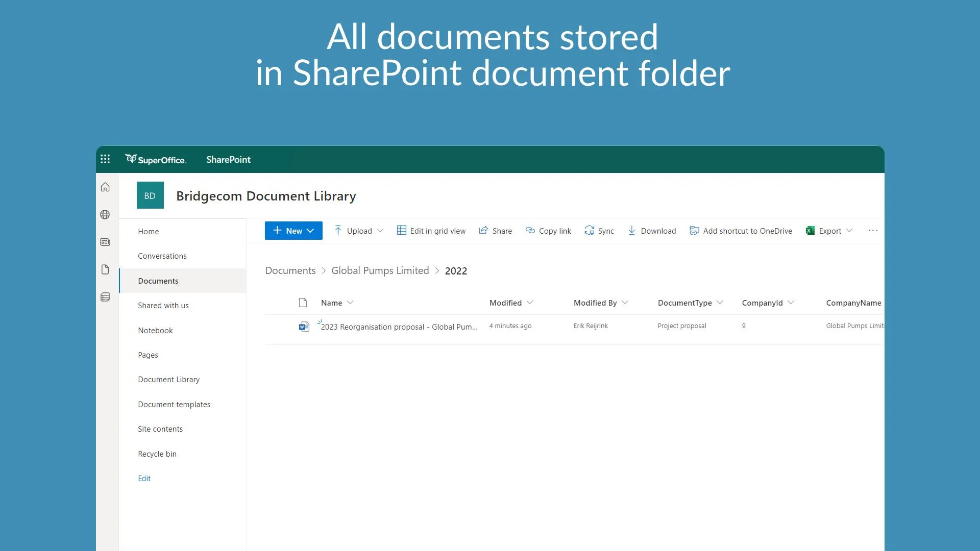The image size is (980, 551).
Task: Open the more options ellipsis menu
Action: pos(873,231)
